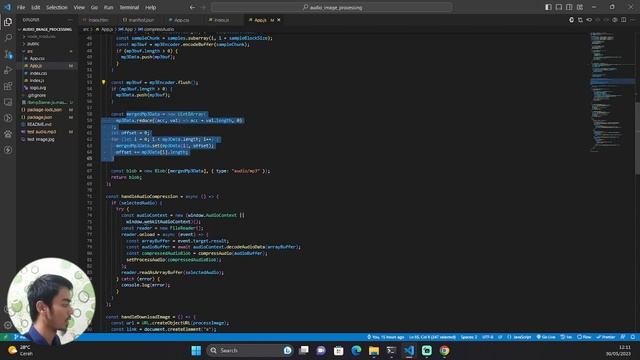This screenshot has width=640, height=360.
Task: Open the Remote Explorer monitor icon
Action: (8, 102)
